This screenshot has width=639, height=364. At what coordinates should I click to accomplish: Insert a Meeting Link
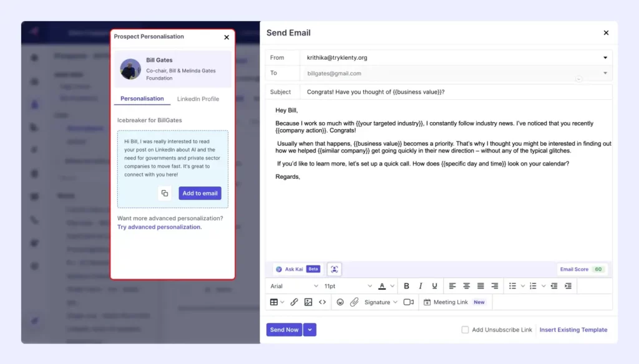tap(455, 302)
